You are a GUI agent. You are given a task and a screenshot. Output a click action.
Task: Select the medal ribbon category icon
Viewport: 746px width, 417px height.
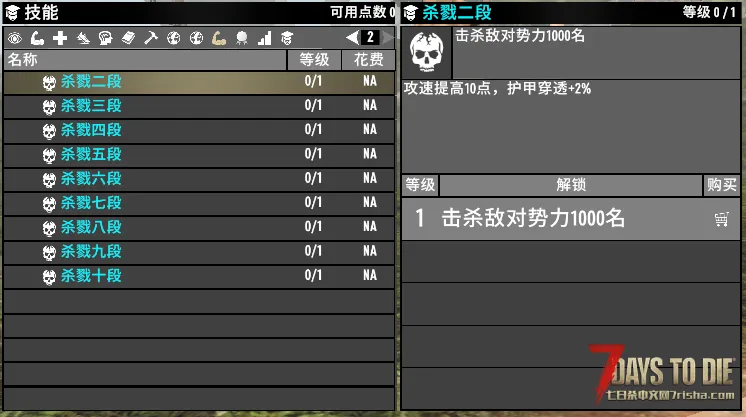pos(242,38)
